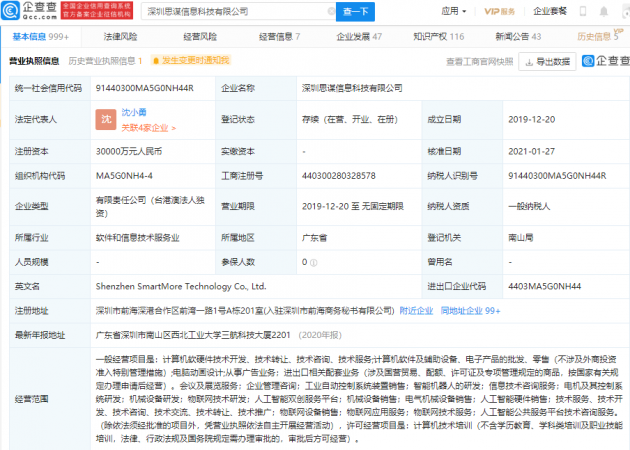
Task: Click approval date 2021-01-27
Action: pos(531,151)
